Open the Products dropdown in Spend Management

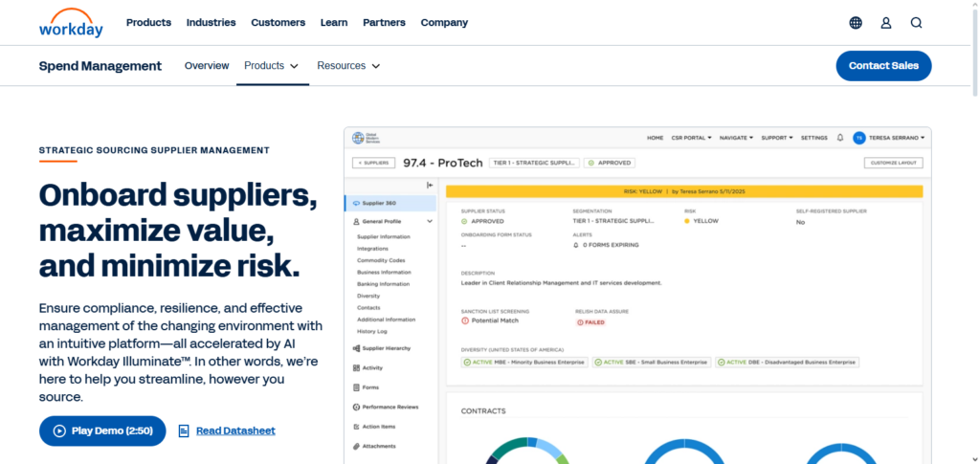tap(271, 66)
